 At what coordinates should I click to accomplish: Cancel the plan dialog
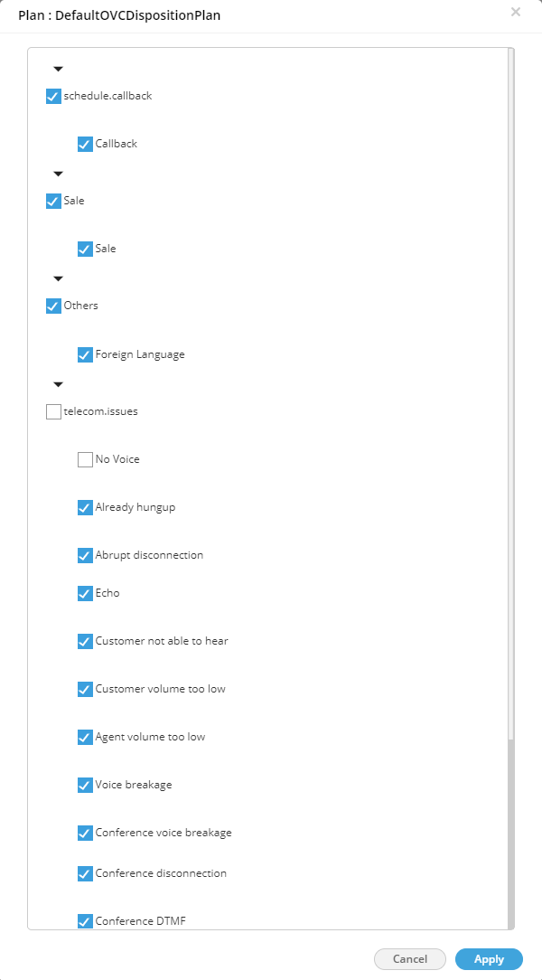[x=410, y=959]
